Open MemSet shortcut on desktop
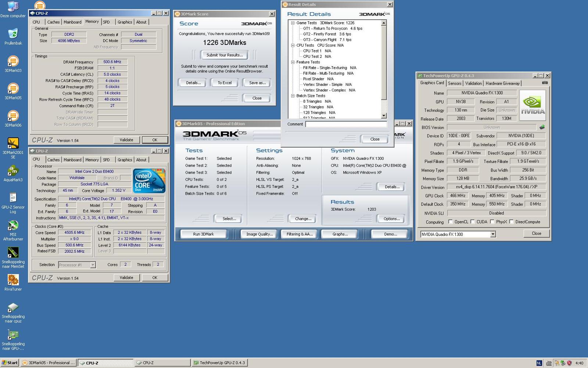588x368 pixels. click(13, 257)
